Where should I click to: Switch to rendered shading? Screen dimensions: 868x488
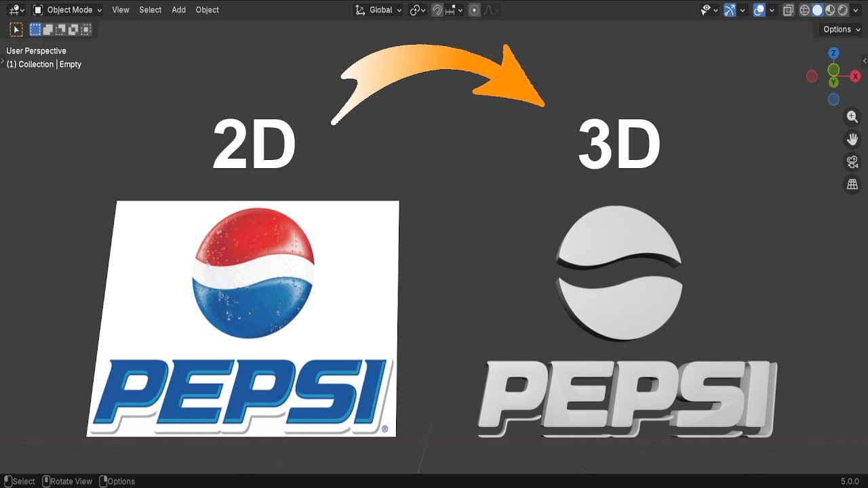click(x=842, y=9)
